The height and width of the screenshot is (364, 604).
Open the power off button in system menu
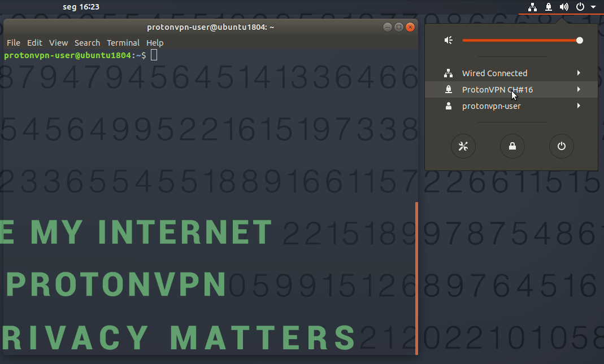point(562,146)
